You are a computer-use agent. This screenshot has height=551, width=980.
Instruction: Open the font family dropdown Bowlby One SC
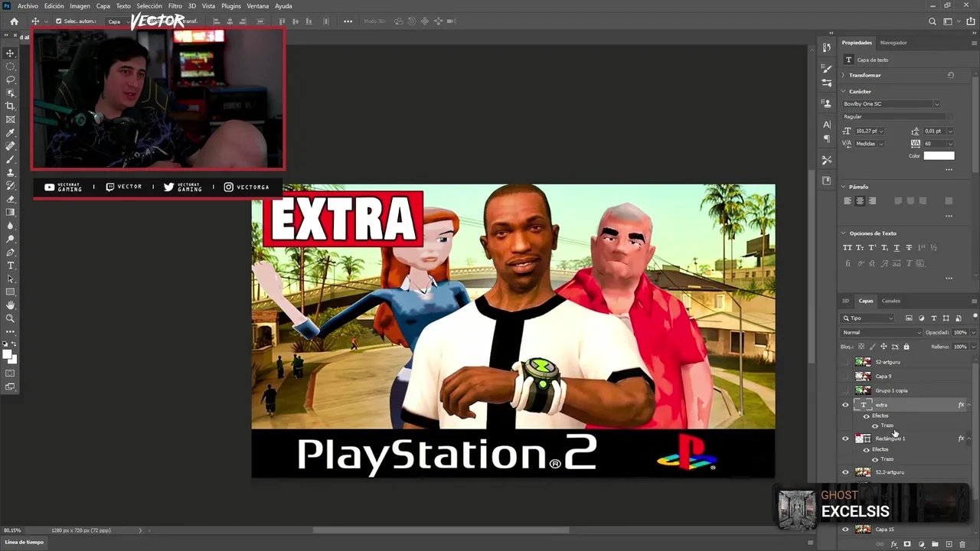click(936, 104)
